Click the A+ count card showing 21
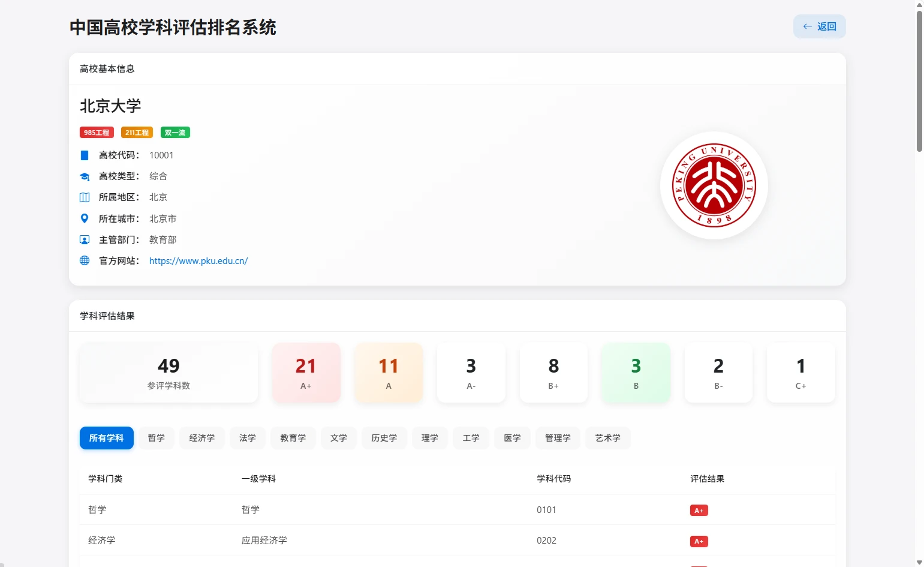The width and height of the screenshot is (924, 567). (306, 373)
